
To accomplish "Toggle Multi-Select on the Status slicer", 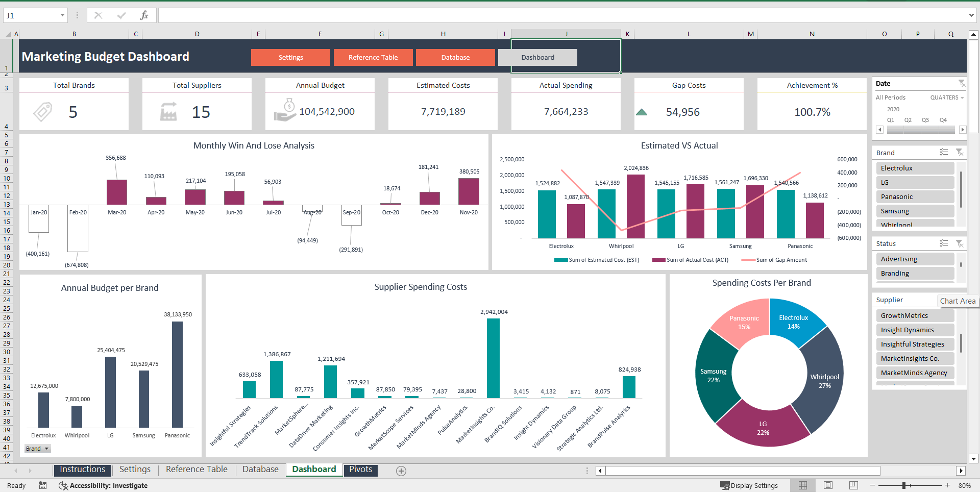I will [x=944, y=243].
